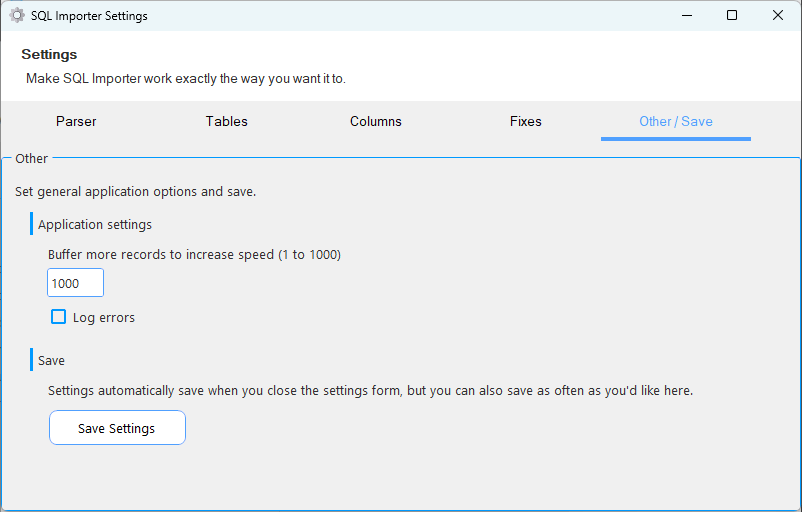
Task: Click the Save Settings button
Action: point(117,428)
